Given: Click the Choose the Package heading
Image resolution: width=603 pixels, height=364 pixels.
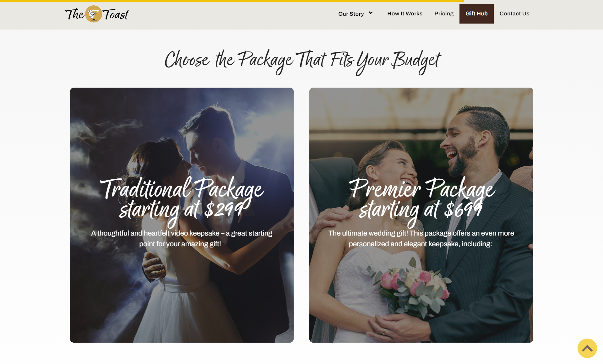Looking at the screenshot, I should pos(302,61).
